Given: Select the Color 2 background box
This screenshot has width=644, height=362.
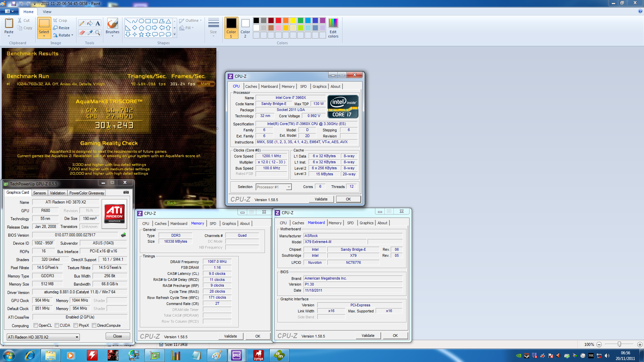Looking at the screenshot, I should pos(245,27).
